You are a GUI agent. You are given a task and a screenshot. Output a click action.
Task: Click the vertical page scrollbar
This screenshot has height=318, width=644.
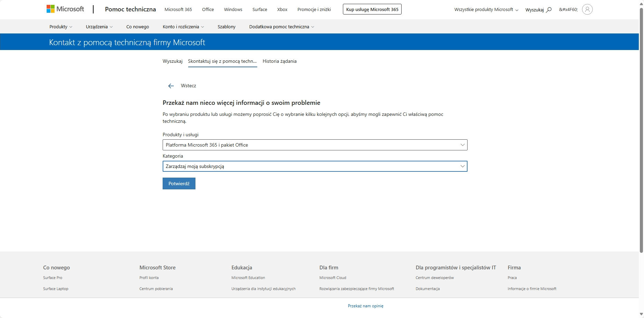coord(641,131)
